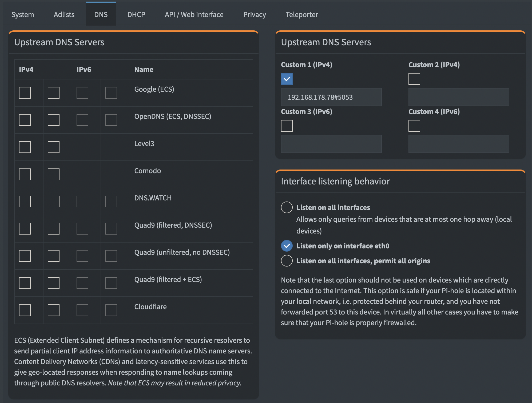The image size is (532, 403).
Task: Choose 'Listen only on interface eth0' radio
Action: (287, 246)
